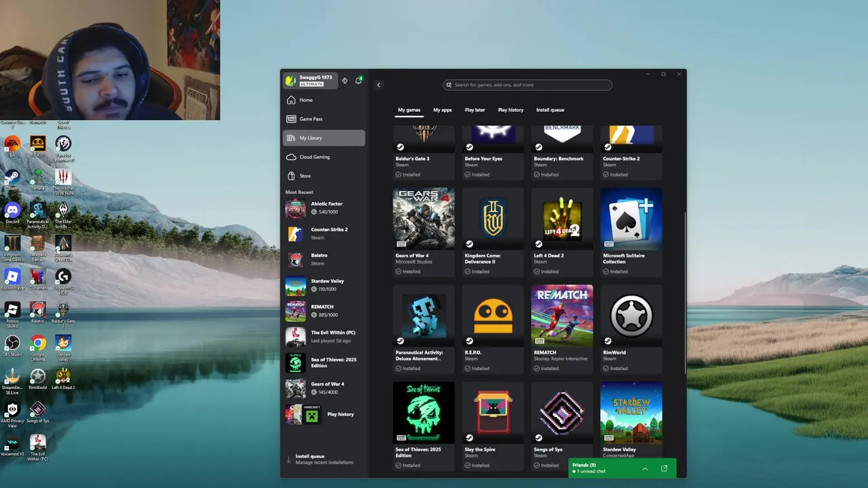The image size is (868, 488).
Task: Open the Steam desktop shortcut
Action: [x=12, y=180]
